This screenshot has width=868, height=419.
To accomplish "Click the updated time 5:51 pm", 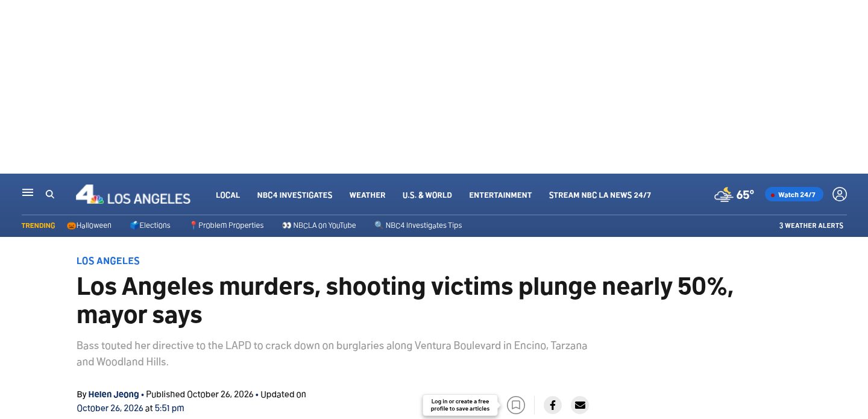I will coord(169,408).
